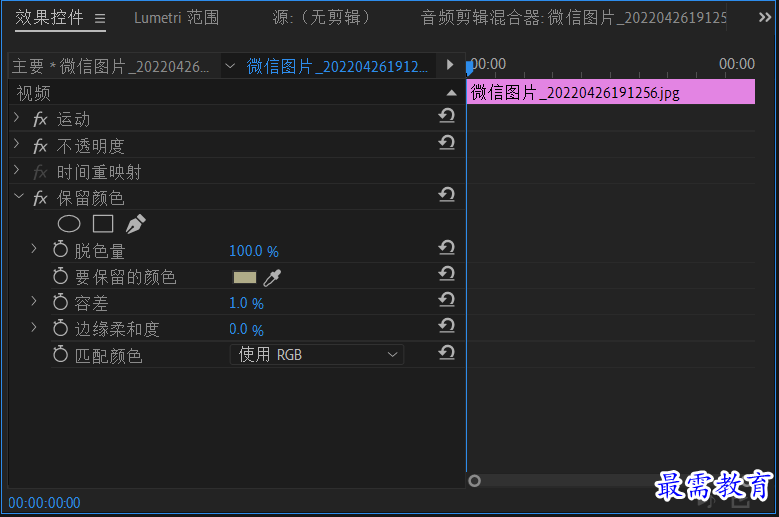Open the 音频剪辑混合器 tab

pyautogui.click(x=573, y=18)
